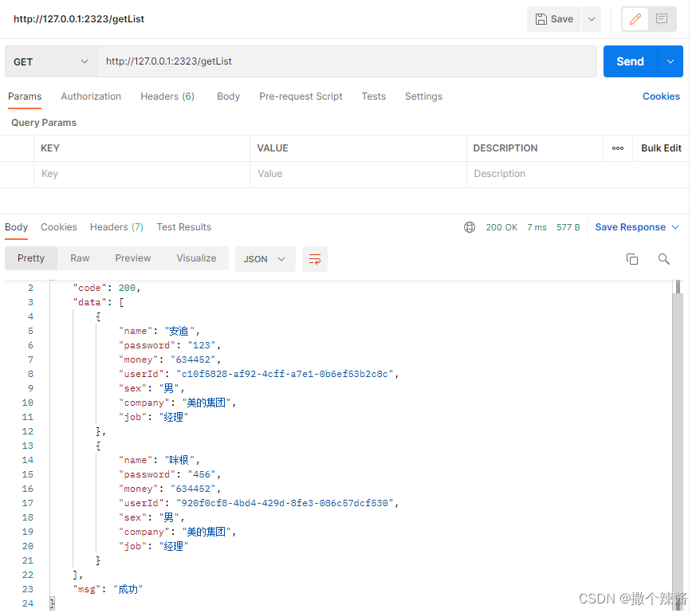Click the blue Send button
This screenshot has height=613, width=700.
[x=631, y=61]
